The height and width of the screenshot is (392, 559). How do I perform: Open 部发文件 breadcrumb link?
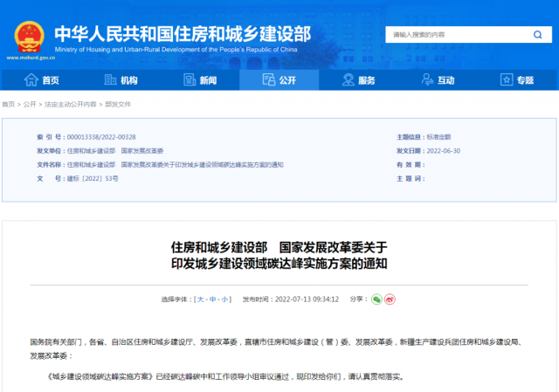(x=118, y=104)
